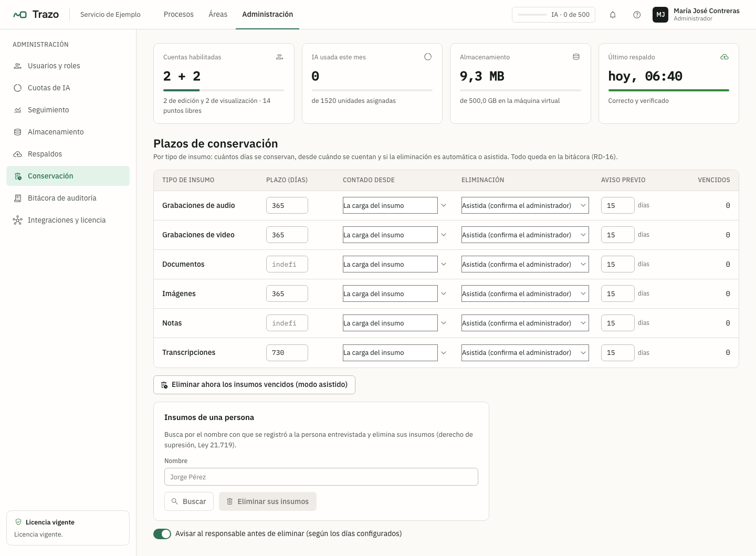Click the circle icon on IA usada card
The height and width of the screenshot is (556, 756).
428,57
